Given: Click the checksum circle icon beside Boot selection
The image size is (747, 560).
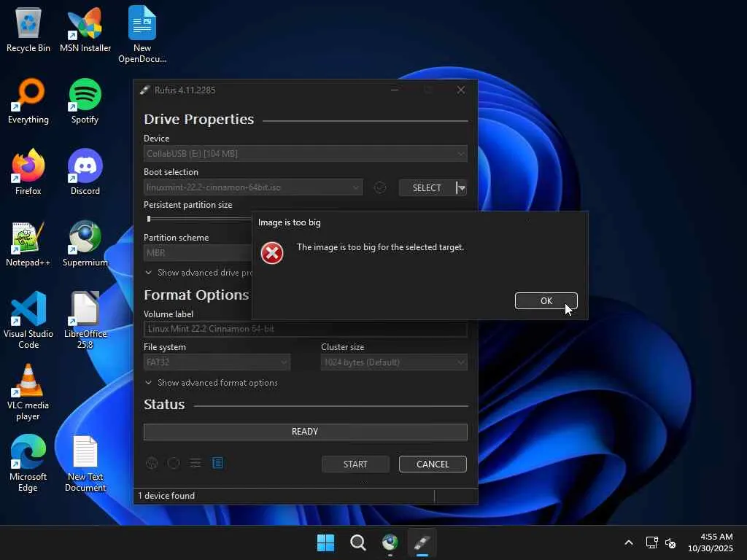Looking at the screenshot, I should pyautogui.click(x=379, y=187).
